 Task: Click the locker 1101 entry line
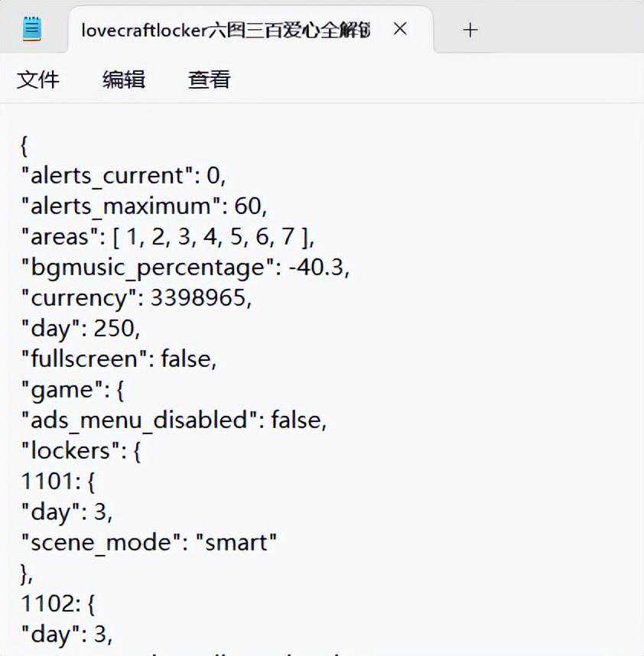57,482
